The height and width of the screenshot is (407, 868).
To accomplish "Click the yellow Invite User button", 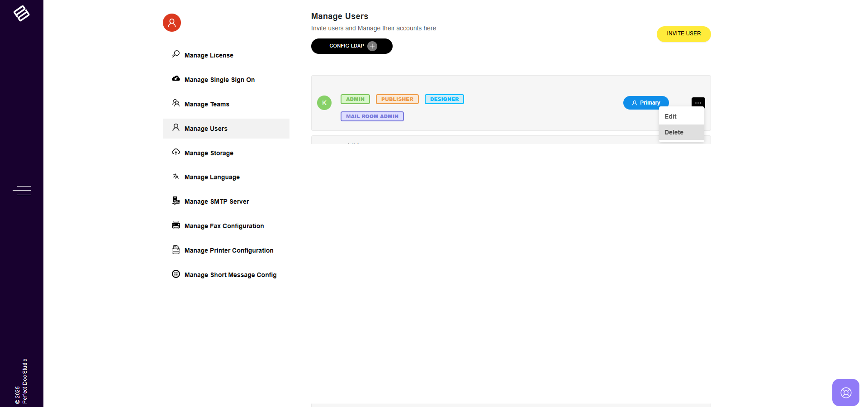I will pyautogui.click(x=683, y=34).
